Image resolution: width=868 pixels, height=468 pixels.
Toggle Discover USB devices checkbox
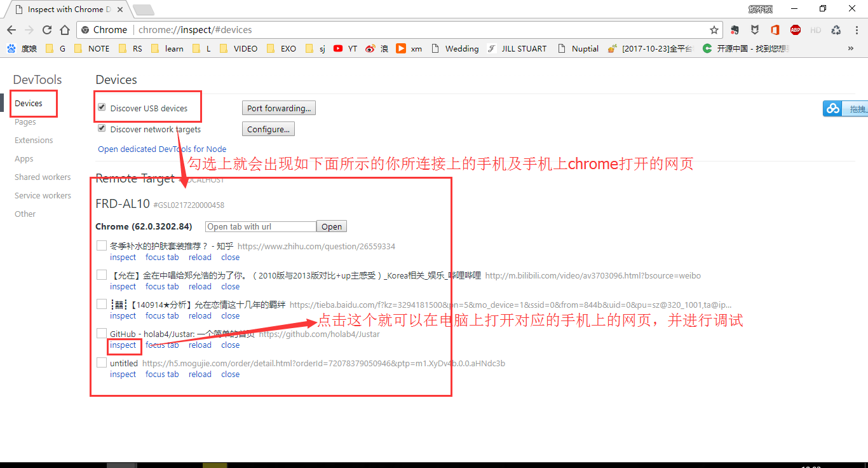[102, 107]
